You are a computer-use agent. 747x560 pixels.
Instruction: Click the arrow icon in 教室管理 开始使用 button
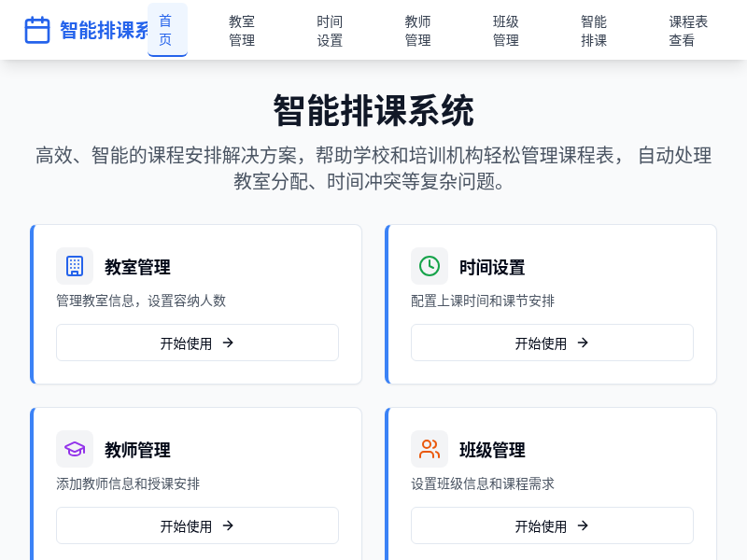pos(228,343)
